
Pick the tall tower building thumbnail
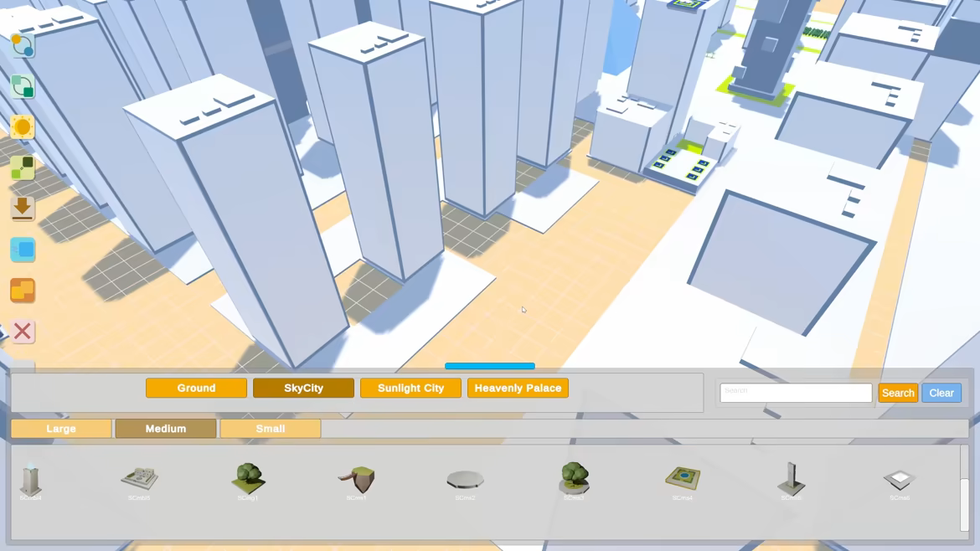(31, 481)
